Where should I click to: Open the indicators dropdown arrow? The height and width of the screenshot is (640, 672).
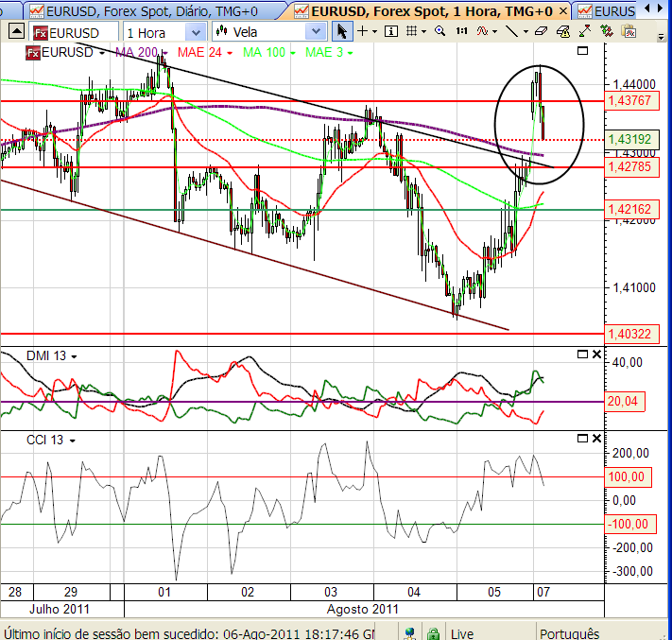click(x=495, y=32)
